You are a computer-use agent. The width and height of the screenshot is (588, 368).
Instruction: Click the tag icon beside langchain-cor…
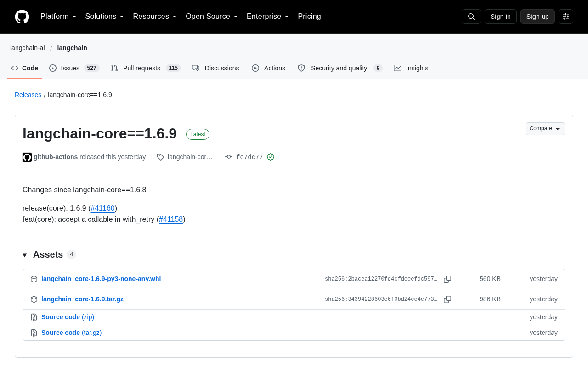click(x=160, y=157)
